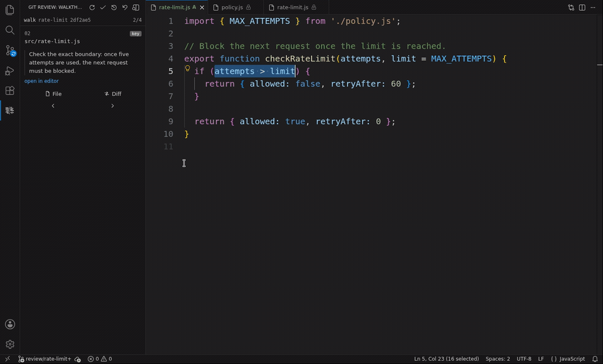Click the LF end-of-line selector

[x=541, y=359]
